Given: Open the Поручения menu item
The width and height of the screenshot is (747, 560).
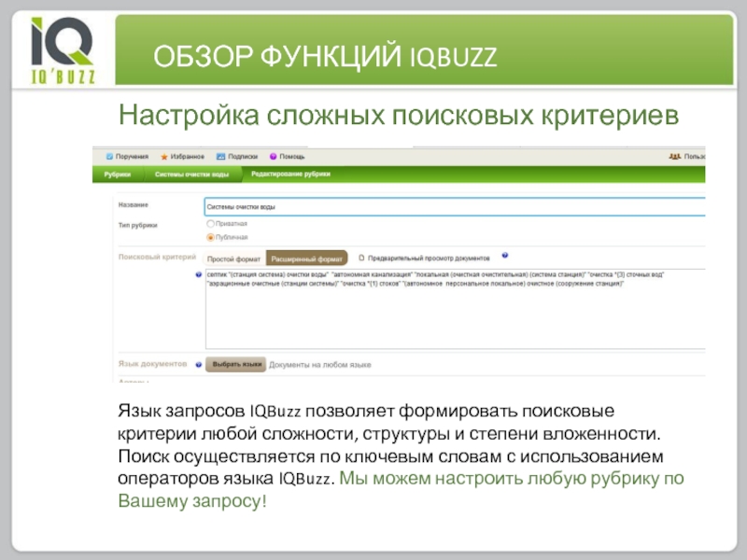Looking at the screenshot, I should pyautogui.click(x=127, y=156).
